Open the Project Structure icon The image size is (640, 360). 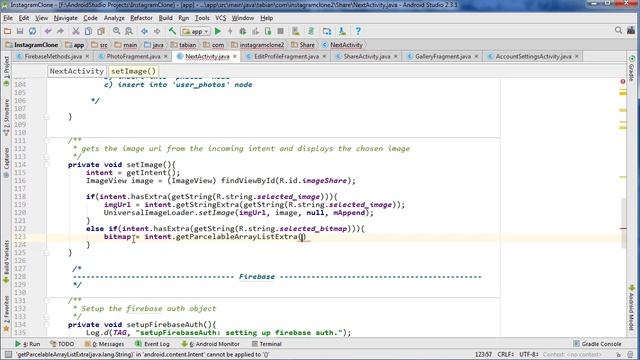pyautogui.click(x=327, y=31)
